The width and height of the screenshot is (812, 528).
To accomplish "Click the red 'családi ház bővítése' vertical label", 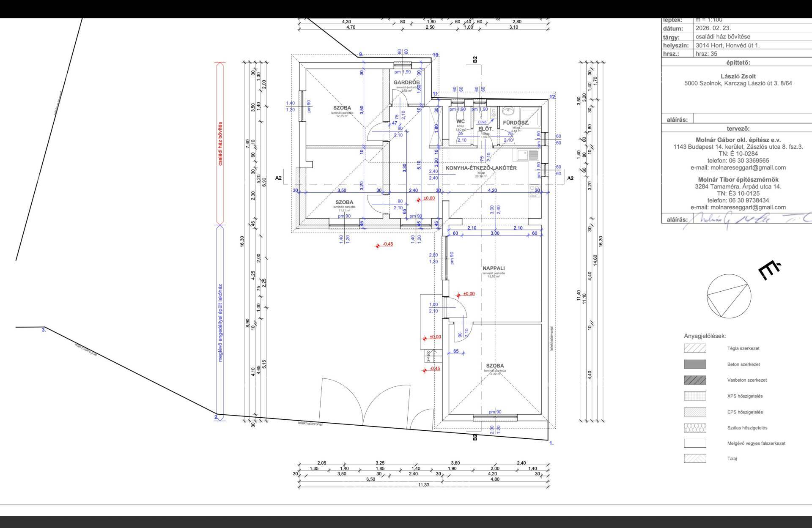I will tap(220, 144).
